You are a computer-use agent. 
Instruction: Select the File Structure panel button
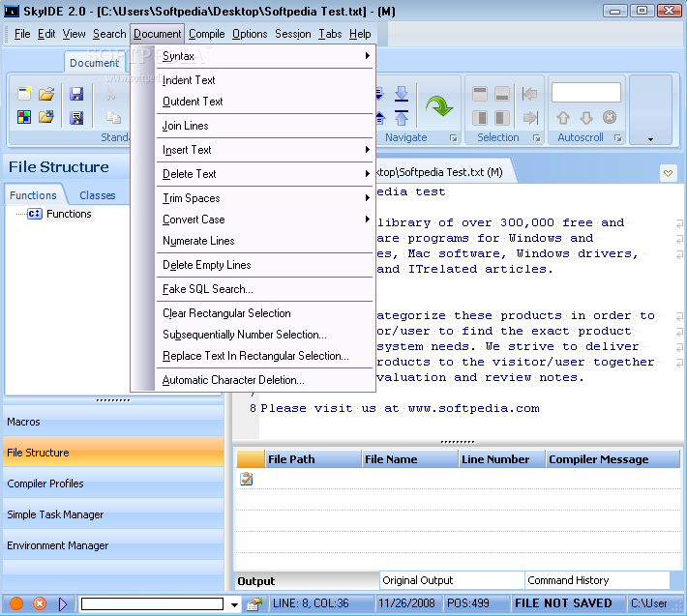point(113,453)
